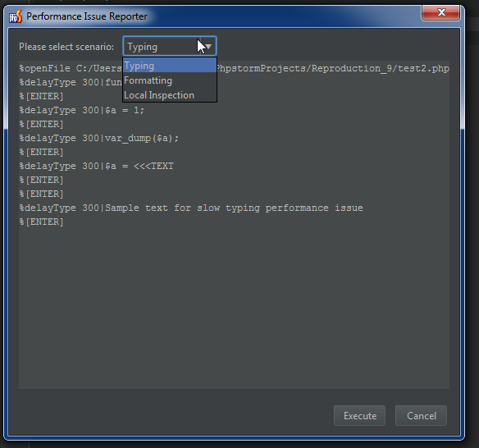Place cursor in the %openFile script line
This screenshot has width=479, height=448.
[x=234, y=68]
